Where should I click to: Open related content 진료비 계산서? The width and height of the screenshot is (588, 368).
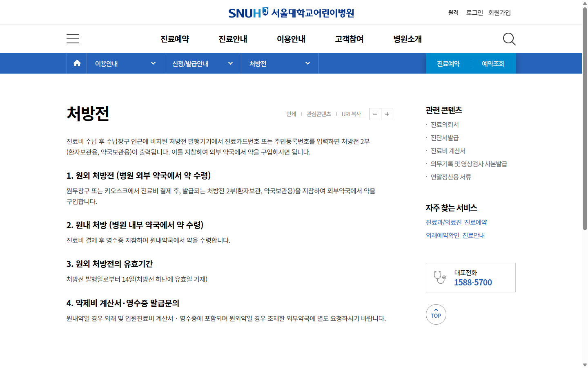pos(448,151)
